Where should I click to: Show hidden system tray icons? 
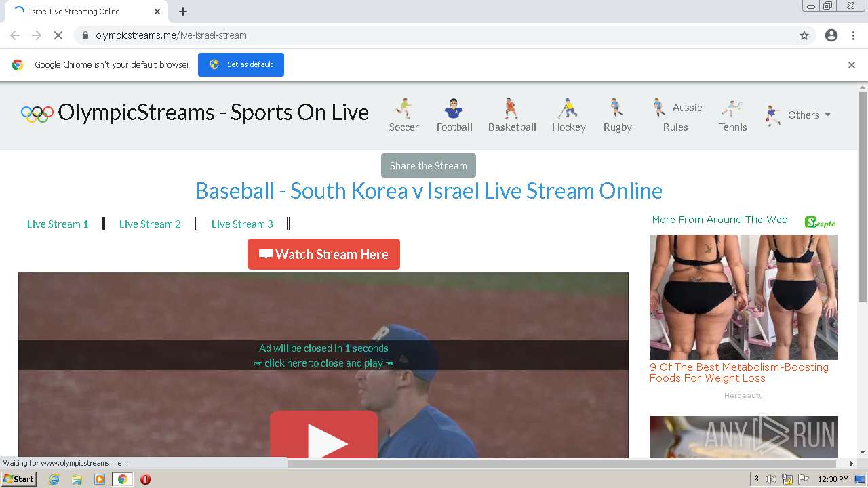click(x=756, y=479)
